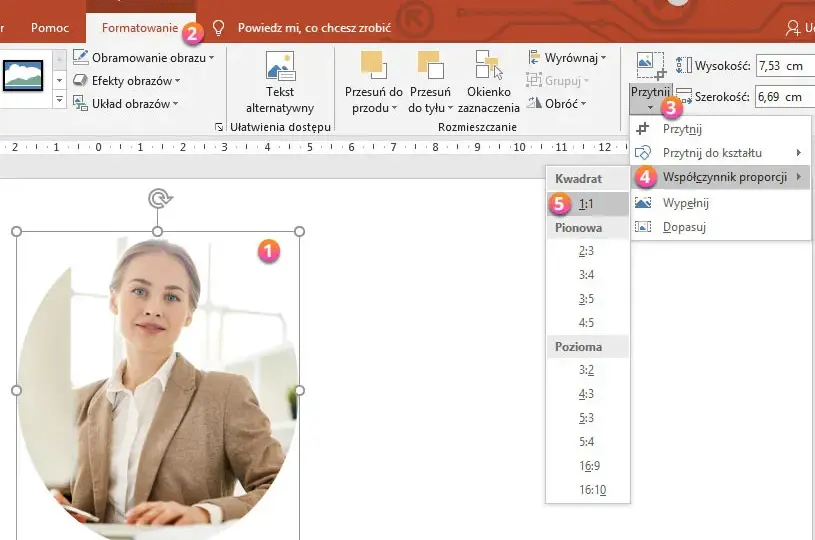
Task: Select 5:4 landscape aspect ratio
Action: (588, 442)
